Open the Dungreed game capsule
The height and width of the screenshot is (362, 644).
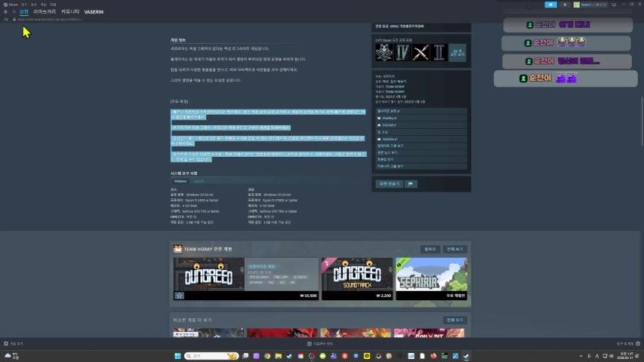coord(245,279)
